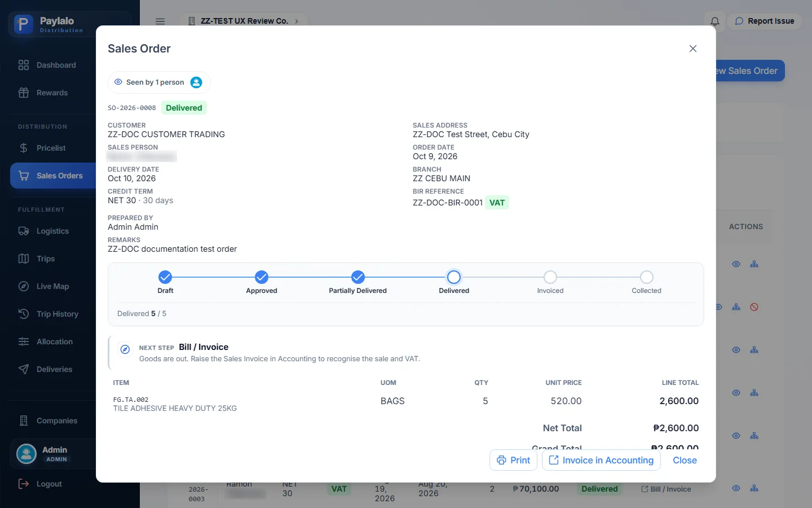The width and height of the screenshot is (812, 508).
Task: Click the green Delivered status badge beside SO-2026-0008
Action: coord(184,108)
